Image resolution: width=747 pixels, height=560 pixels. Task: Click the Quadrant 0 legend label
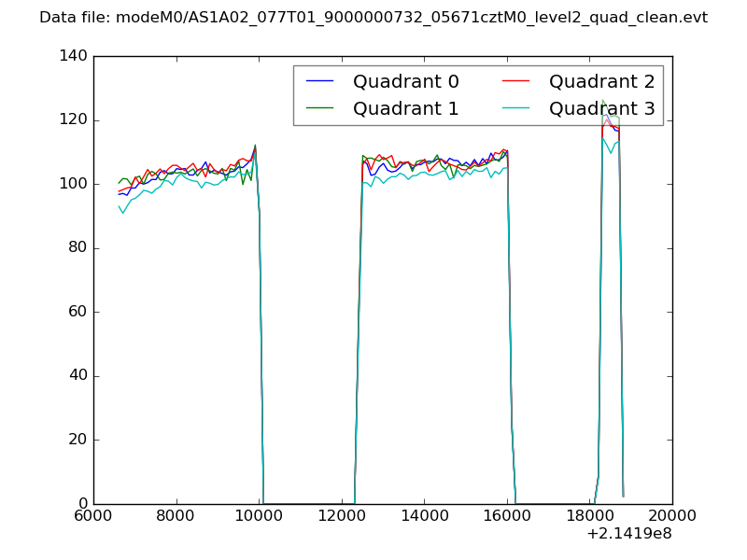(x=405, y=81)
